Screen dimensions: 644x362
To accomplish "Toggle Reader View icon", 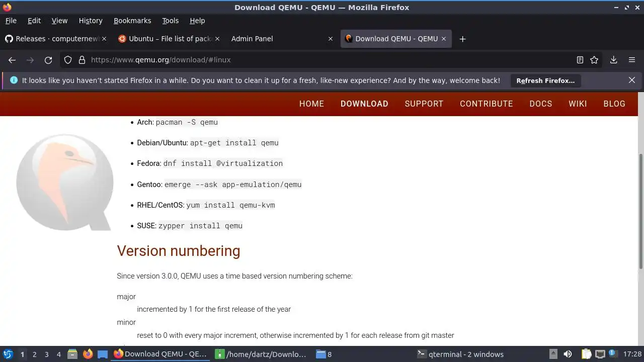I will [580, 60].
